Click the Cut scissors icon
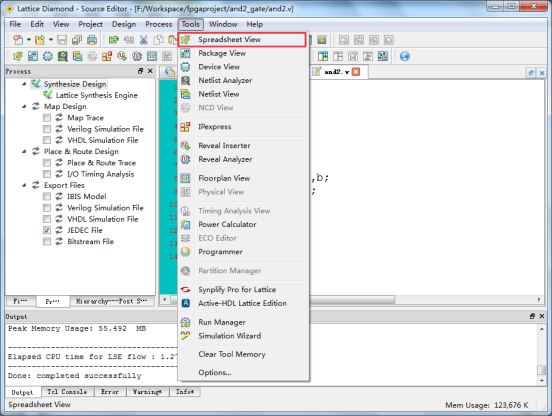This screenshot has width=552, height=416. click(x=143, y=40)
